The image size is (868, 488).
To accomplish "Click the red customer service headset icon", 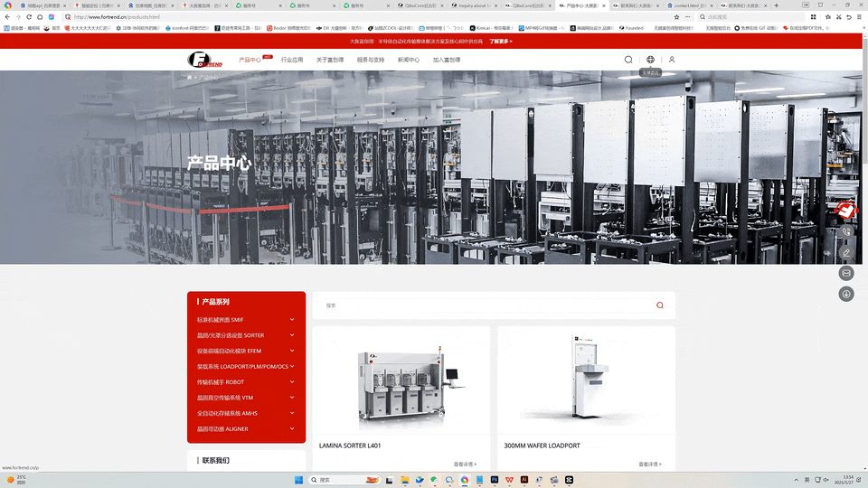I will coord(846,211).
